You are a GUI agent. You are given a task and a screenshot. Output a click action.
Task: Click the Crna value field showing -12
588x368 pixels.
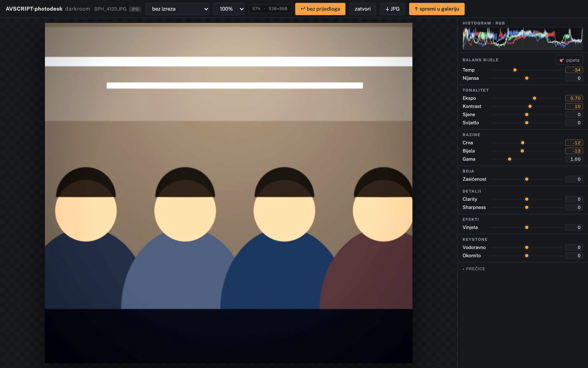coord(574,143)
